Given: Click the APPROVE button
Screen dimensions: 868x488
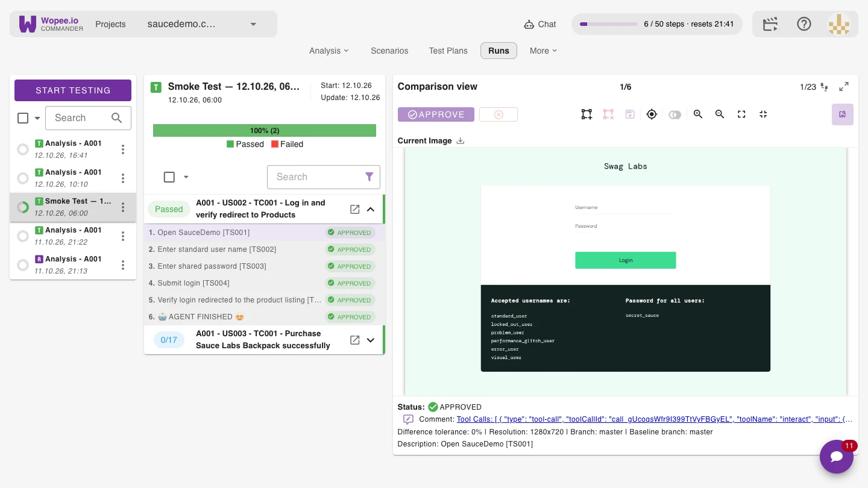Looking at the screenshot, I should (436, 114).
